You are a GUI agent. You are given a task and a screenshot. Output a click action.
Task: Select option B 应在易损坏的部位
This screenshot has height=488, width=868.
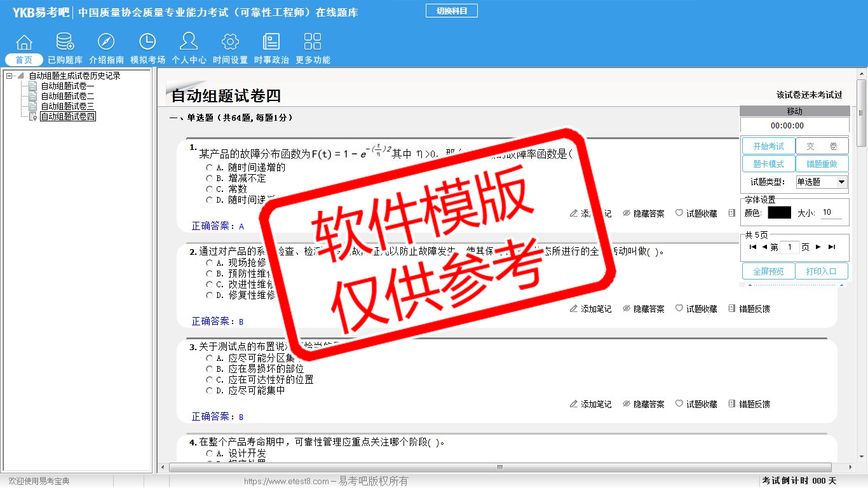[209, 369]
